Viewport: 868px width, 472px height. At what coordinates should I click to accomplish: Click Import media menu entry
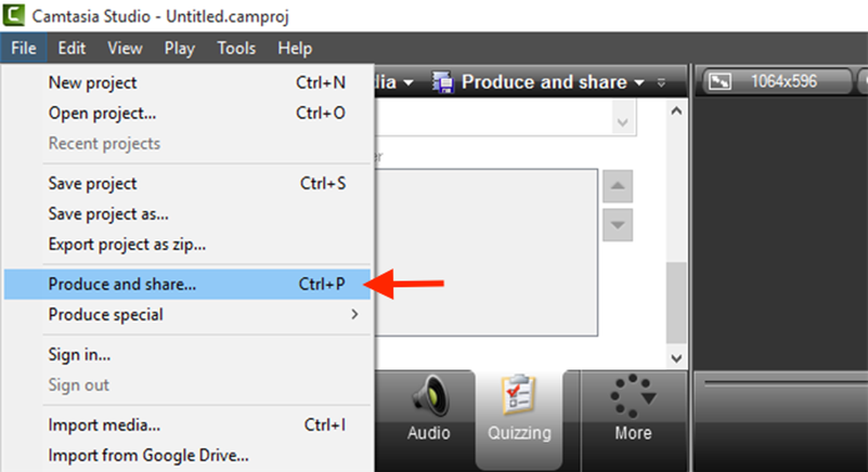coord(104,425)
